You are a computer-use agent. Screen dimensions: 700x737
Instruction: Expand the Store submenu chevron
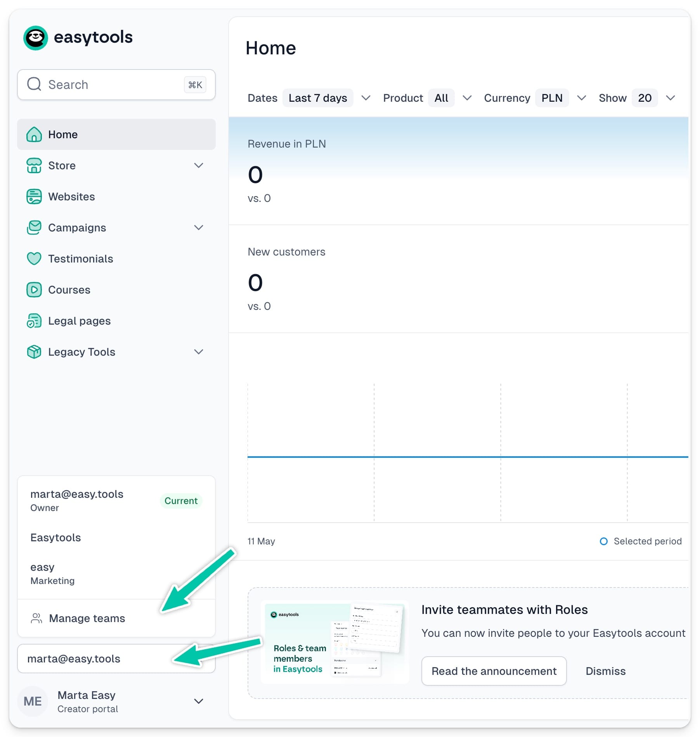[x=199, y=165]
